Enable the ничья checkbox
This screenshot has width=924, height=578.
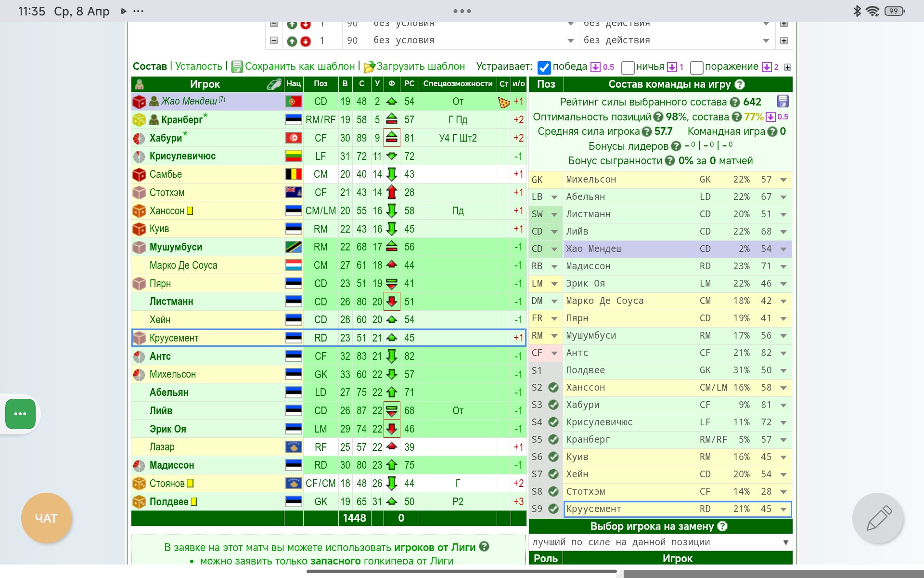click(628, 67)
